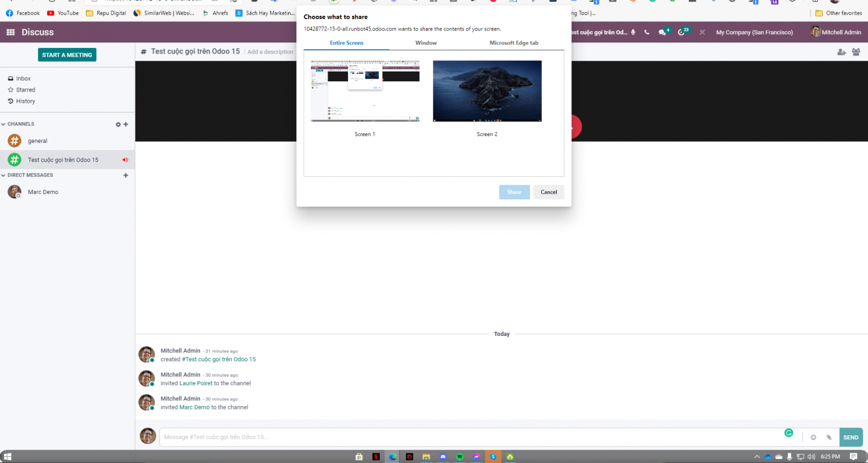
Task: Toggle the microphone icon in the top bar
Action: [633, 32]
